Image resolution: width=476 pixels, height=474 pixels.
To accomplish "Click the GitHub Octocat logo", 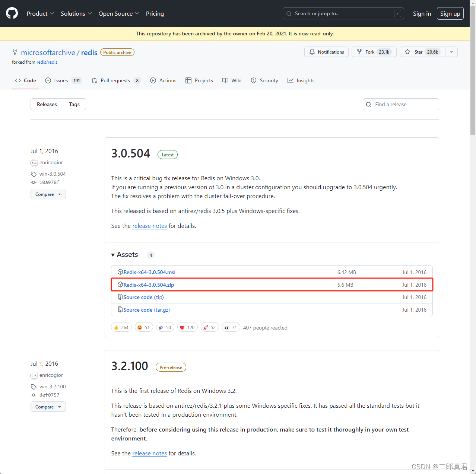I will tap(12, 13).
